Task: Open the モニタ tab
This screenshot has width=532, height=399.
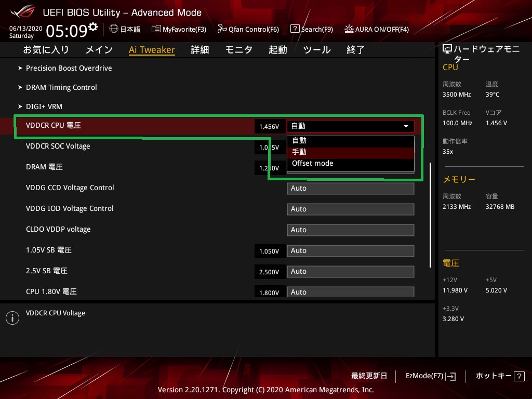Action: [239, 49]
